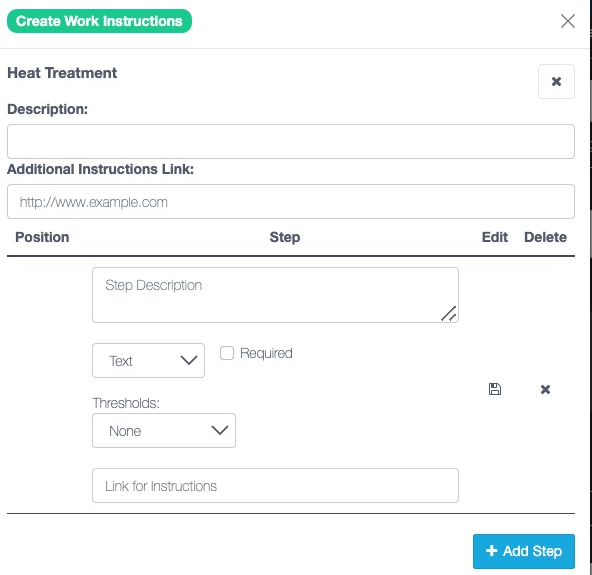Image resolution: width=592 pixels, height=575 pixels.
Task: Close the Create Work Instructions dialog
Action: (x=567, y=21)
